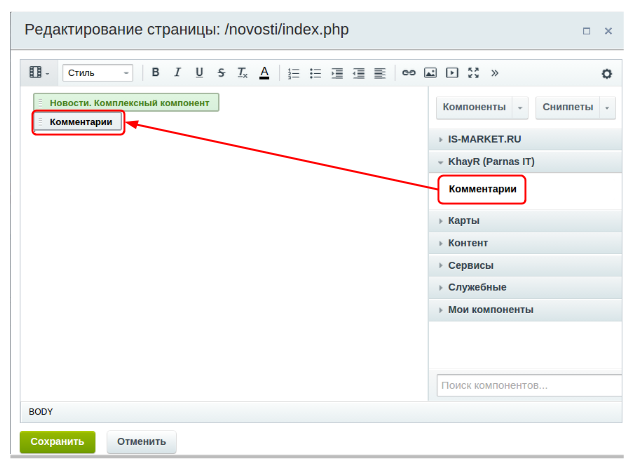Clear text formatting

pyautogui.click(x=242, y=73)
